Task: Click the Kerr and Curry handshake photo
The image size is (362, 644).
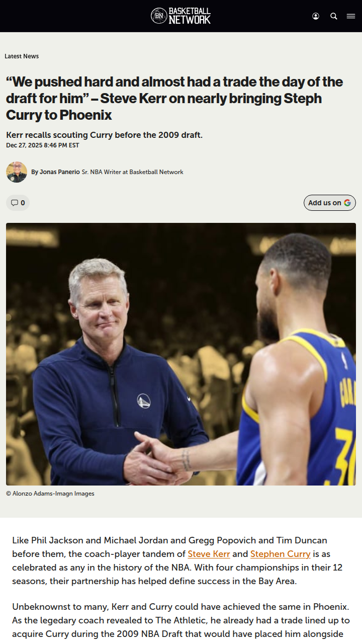Action: tap(181, 354)
